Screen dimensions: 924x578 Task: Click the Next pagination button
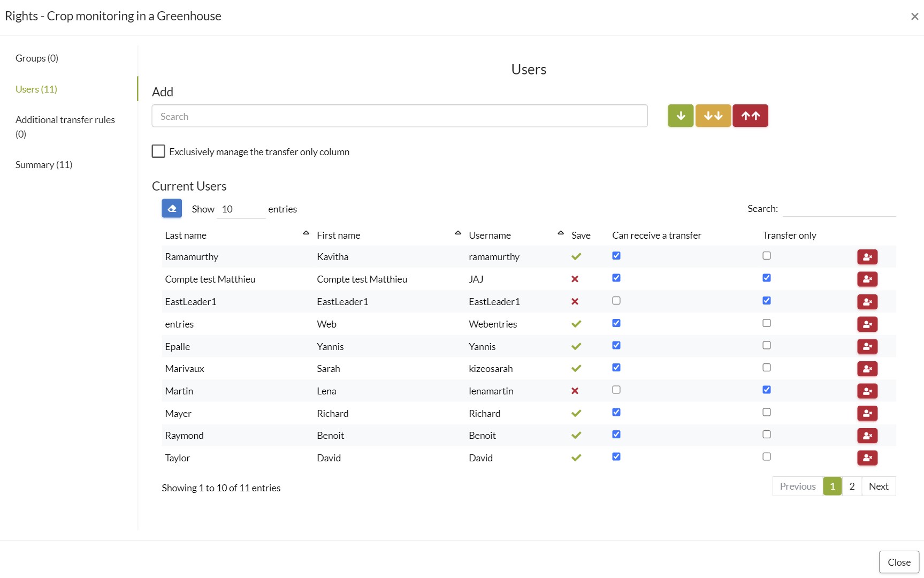879,486
